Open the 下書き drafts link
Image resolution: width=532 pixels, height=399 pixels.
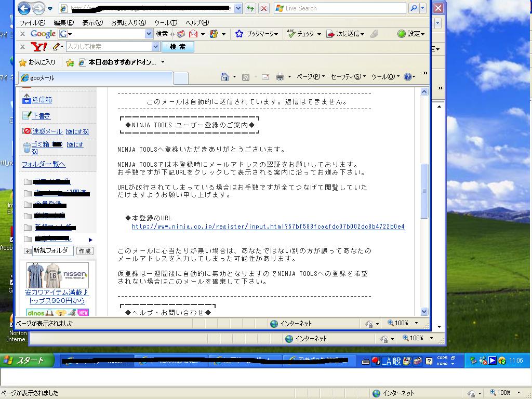(x=41, y=116)
